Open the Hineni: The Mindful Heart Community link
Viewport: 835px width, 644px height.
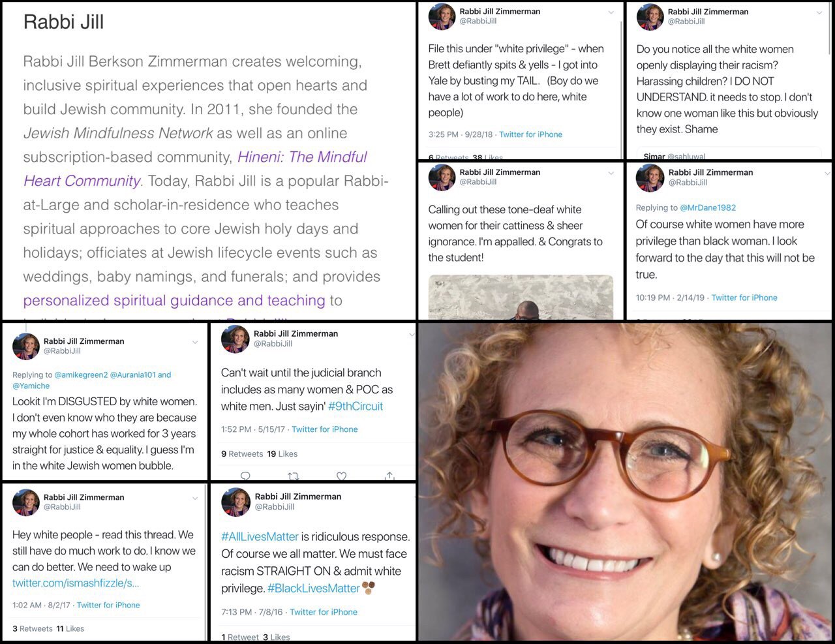click(195, 169)
